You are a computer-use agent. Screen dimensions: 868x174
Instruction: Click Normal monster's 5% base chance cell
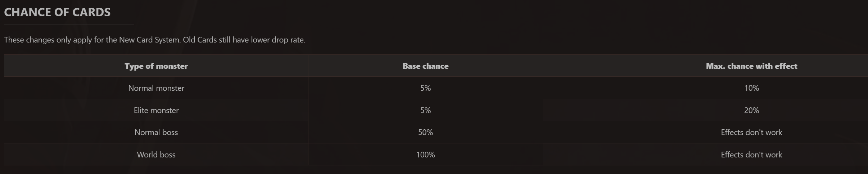[425, 88]
